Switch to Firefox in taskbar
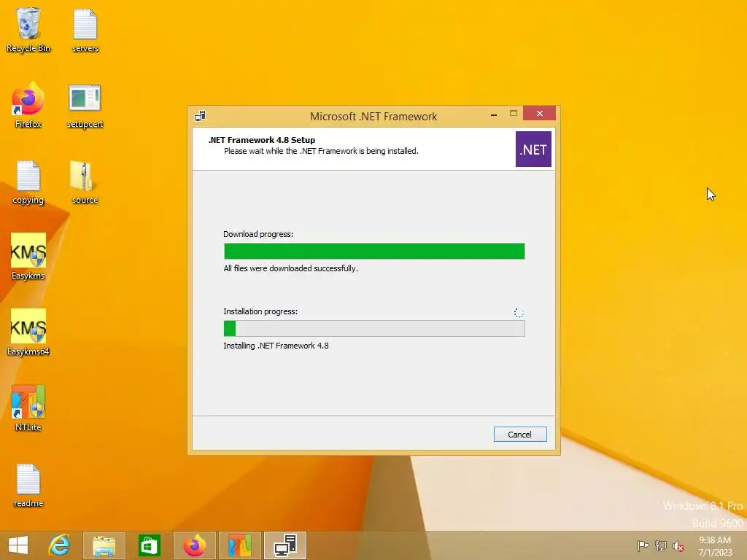Screen dimensions: 747x560 tap(194, 545)
